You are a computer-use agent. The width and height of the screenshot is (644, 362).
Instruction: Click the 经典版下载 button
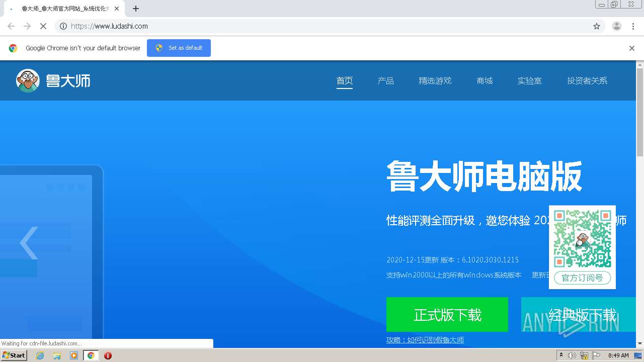tap(579, 314)
